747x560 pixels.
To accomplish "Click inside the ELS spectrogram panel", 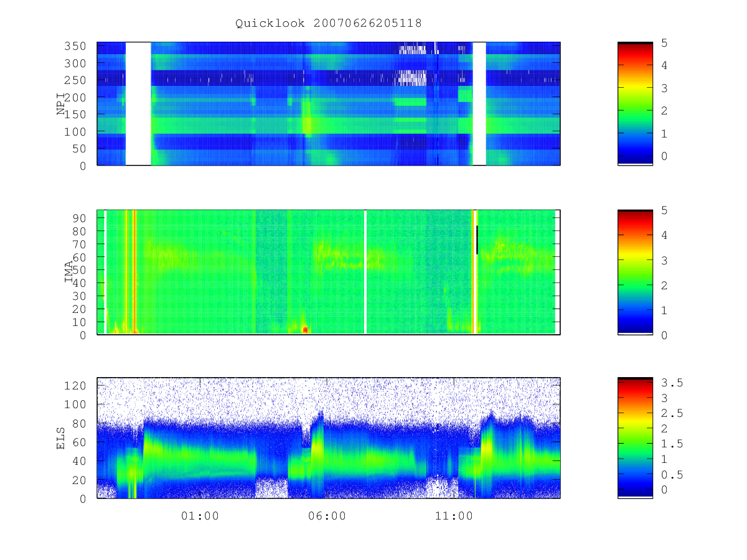I will click(329, 438).
